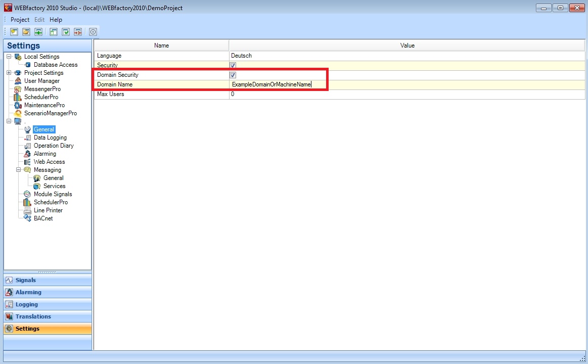Select the Line Printer tree item
Image resolution: width=588 pixels, height=364 pixels.
click(x=48, y=210)
